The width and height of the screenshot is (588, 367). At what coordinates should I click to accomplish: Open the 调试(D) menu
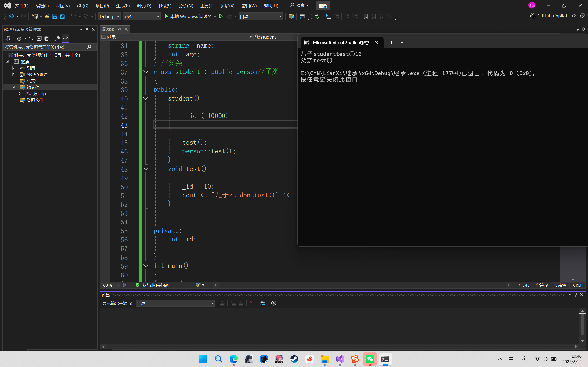pos(144,6)
